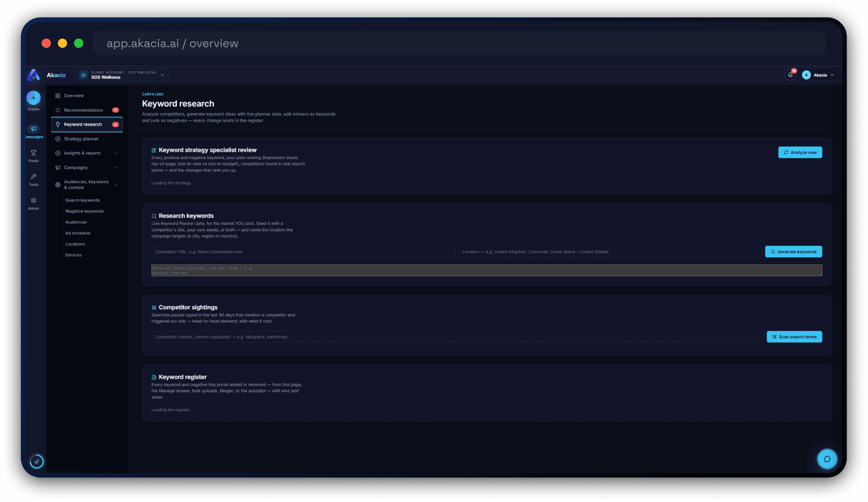Select Keyword research menu item
Viewport: 868px width, 502px height.
87,124
